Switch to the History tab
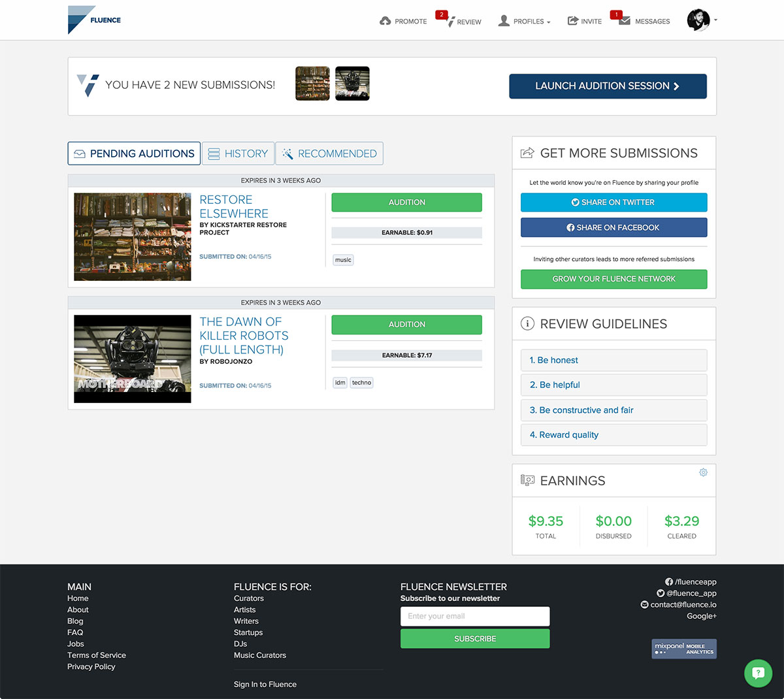784x699 pixels. tap(238, 154)
